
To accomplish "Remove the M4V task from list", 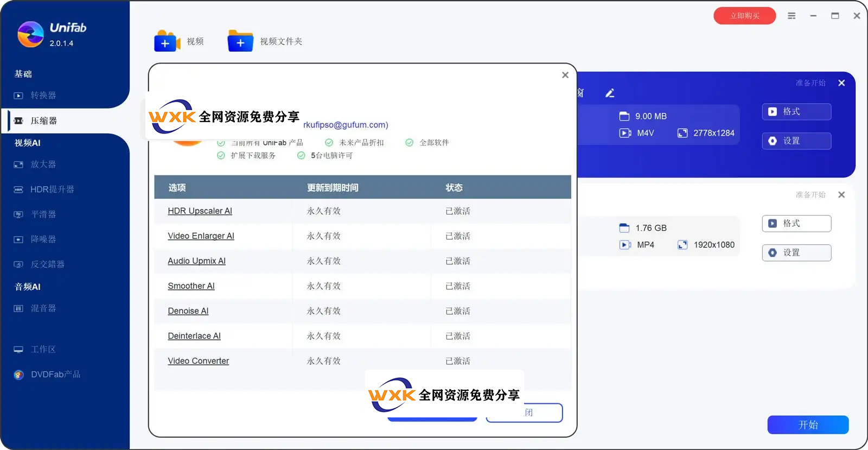I will [x=841, y=83].
